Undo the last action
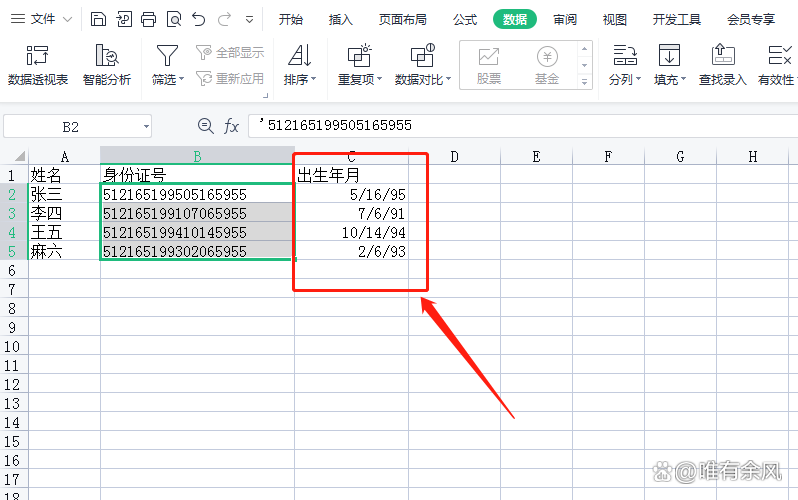 click(199, 19)
